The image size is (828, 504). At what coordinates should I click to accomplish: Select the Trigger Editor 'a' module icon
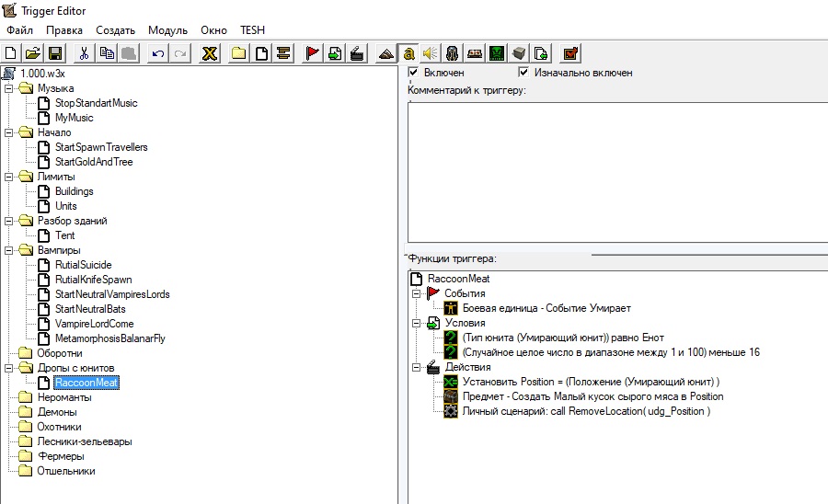tap(408, 53)
